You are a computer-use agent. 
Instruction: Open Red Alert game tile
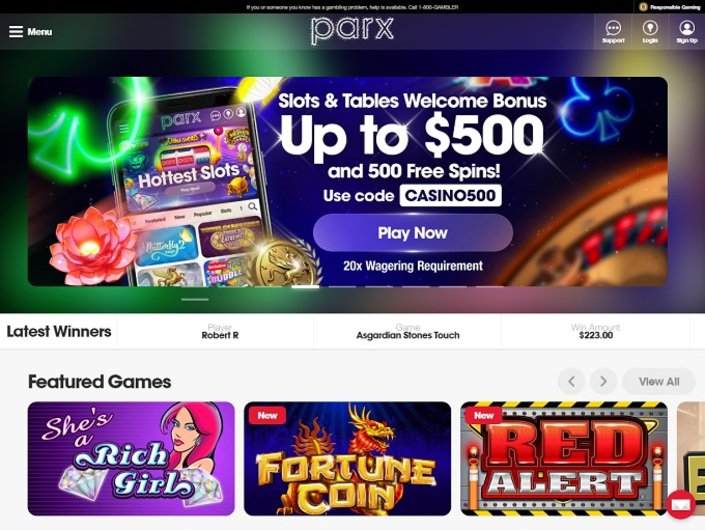pyautogui.click(x=564, y=459)
